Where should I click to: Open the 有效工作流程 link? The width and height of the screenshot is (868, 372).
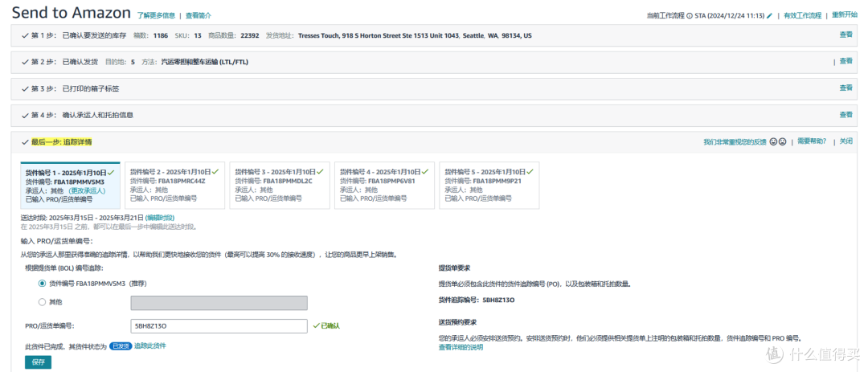coord(803,15)
